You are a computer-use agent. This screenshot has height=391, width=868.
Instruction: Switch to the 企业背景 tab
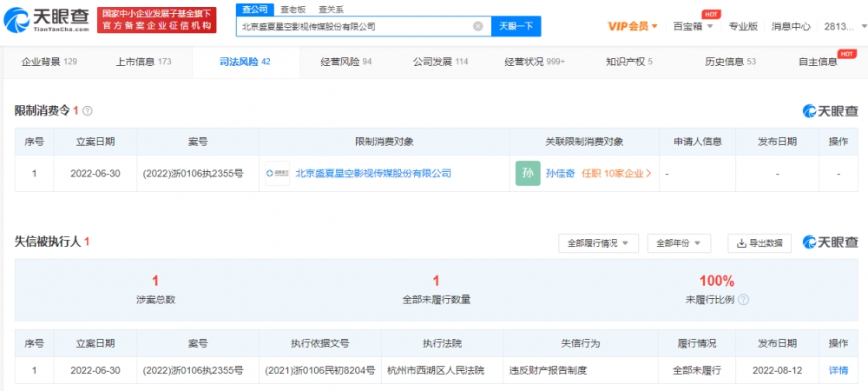49,62
